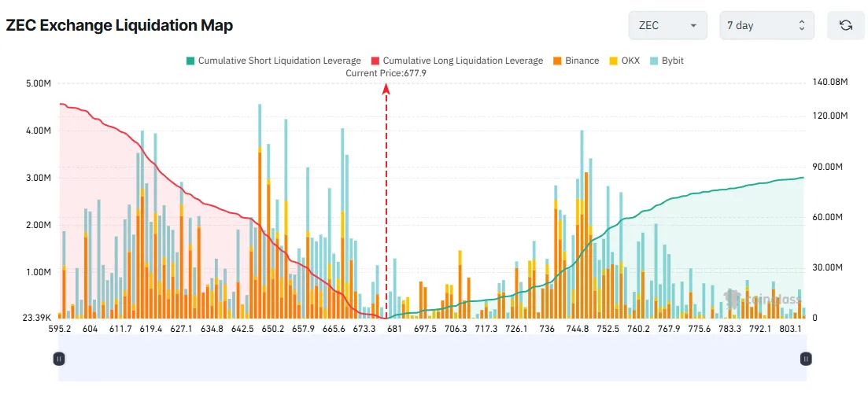Click the 717.3 price axis label
The image size is (868, 394).
click(486, 329)
